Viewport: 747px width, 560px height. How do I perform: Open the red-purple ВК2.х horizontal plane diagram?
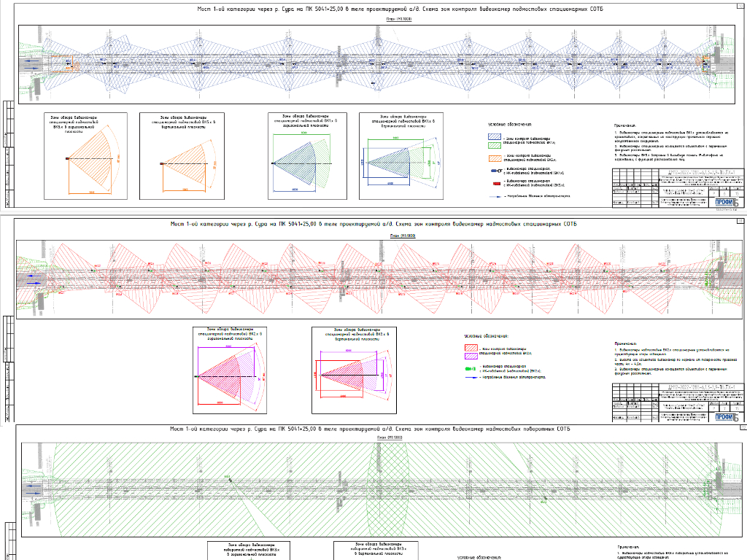(x=230, y=370)
